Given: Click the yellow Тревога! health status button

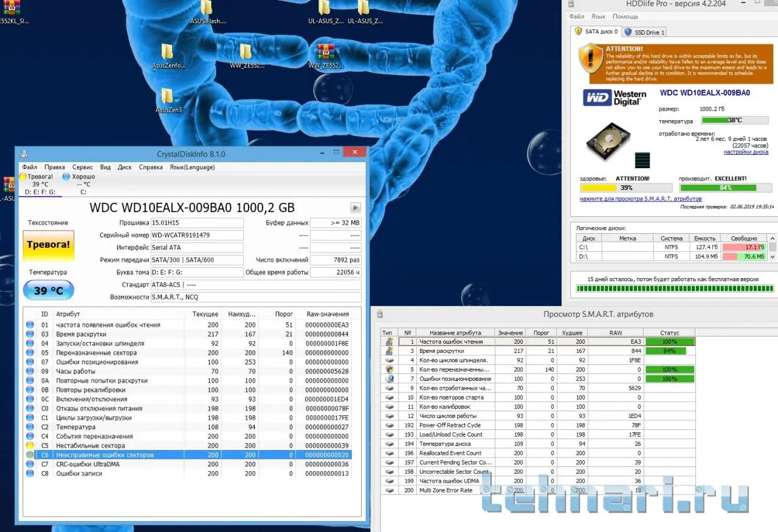Looking at the screenshot, I should 49,245.
